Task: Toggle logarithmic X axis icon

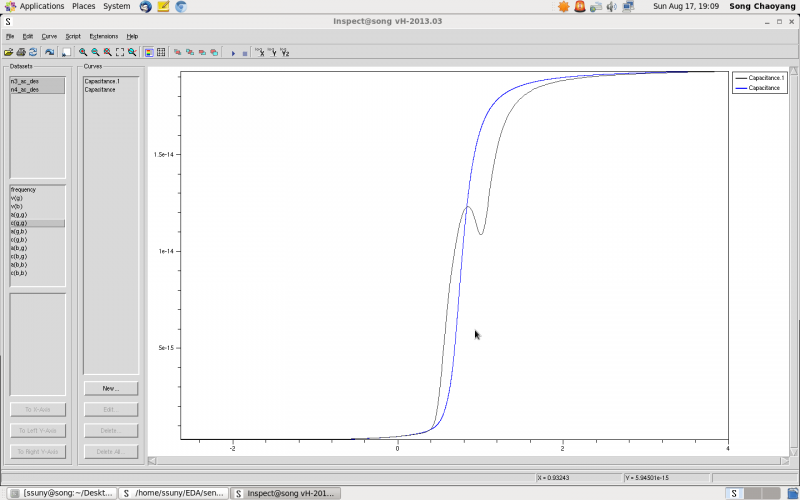Action: 260,52
